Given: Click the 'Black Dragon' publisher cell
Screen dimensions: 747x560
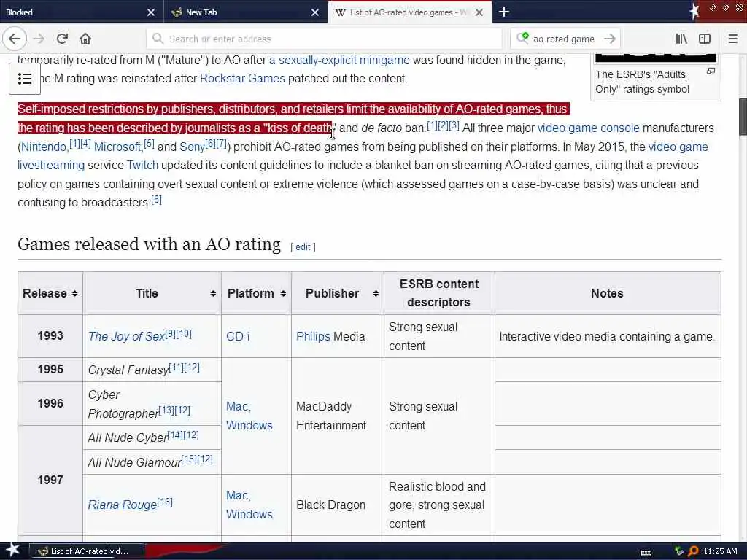Looking at the screenshot, I should (x=337, y=505).
